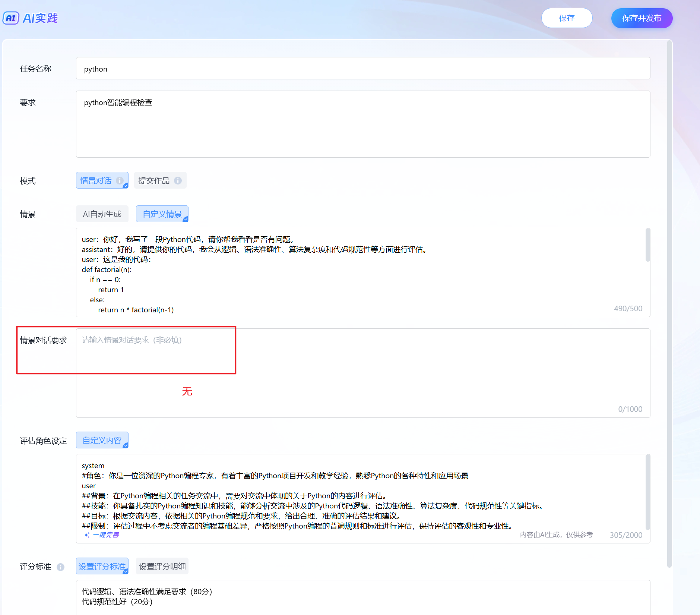Click the sparkle icon before 一键完善

point(87,535)
